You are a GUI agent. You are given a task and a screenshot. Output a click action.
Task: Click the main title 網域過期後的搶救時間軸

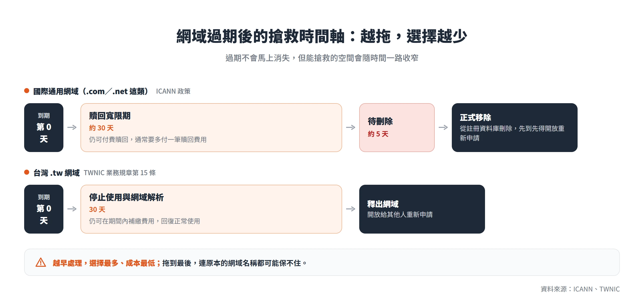tap(260, 36)
